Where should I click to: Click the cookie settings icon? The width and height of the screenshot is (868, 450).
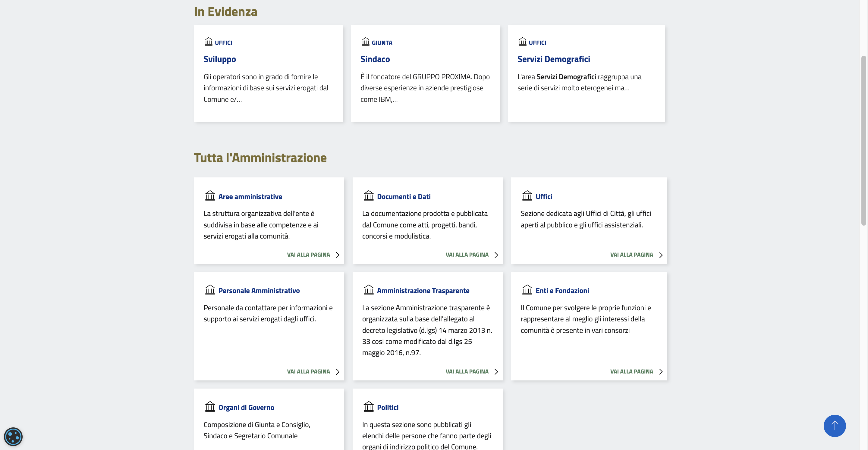13,436
